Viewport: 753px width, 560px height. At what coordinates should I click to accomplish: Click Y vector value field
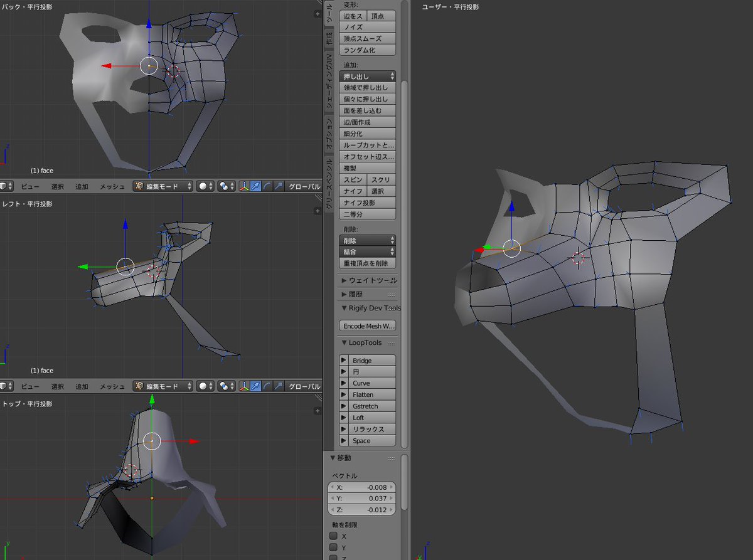tap(361, 499)
